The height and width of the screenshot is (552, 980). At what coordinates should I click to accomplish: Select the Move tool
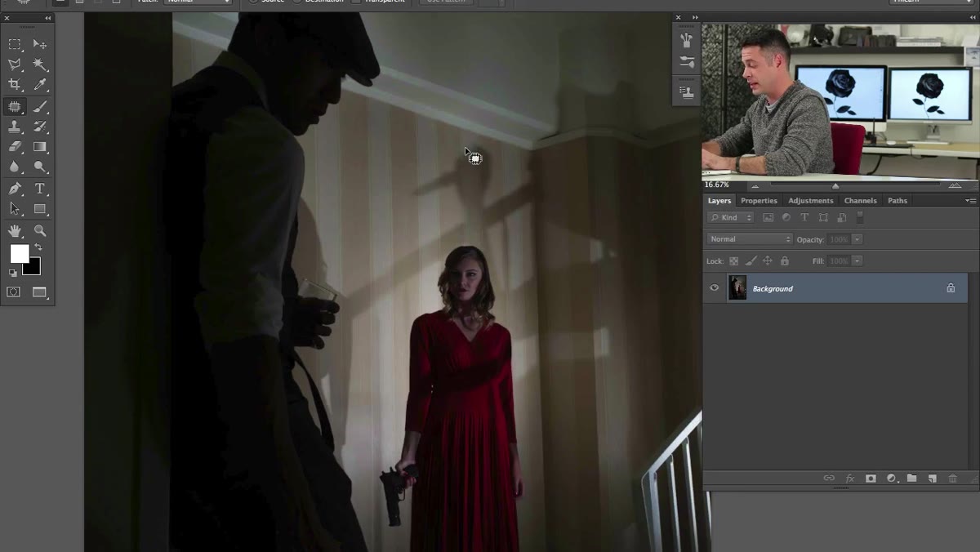pyautogui.click(x=40, y=44)
